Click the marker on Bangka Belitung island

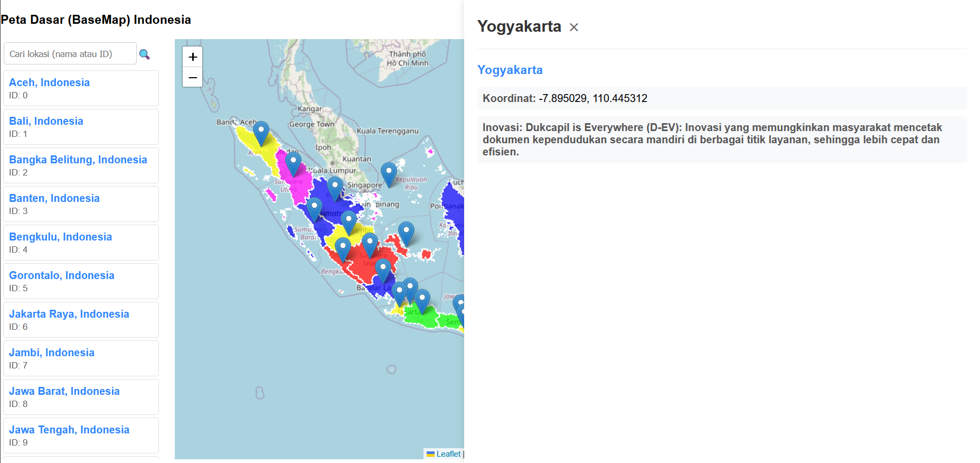[x=406, y=234]
